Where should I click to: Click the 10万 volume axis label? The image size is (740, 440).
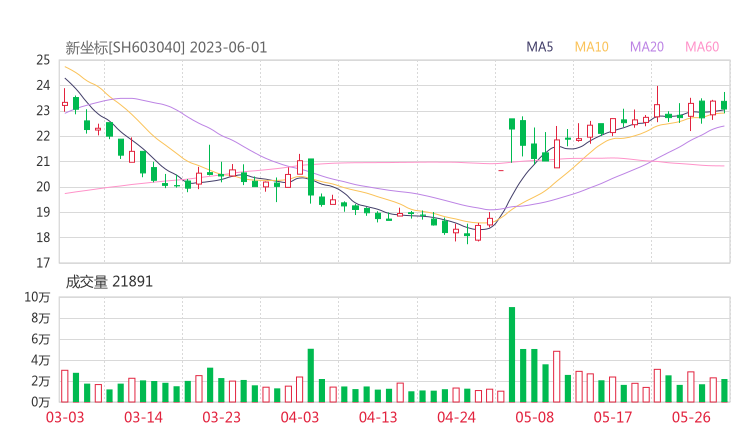[37, 297]
